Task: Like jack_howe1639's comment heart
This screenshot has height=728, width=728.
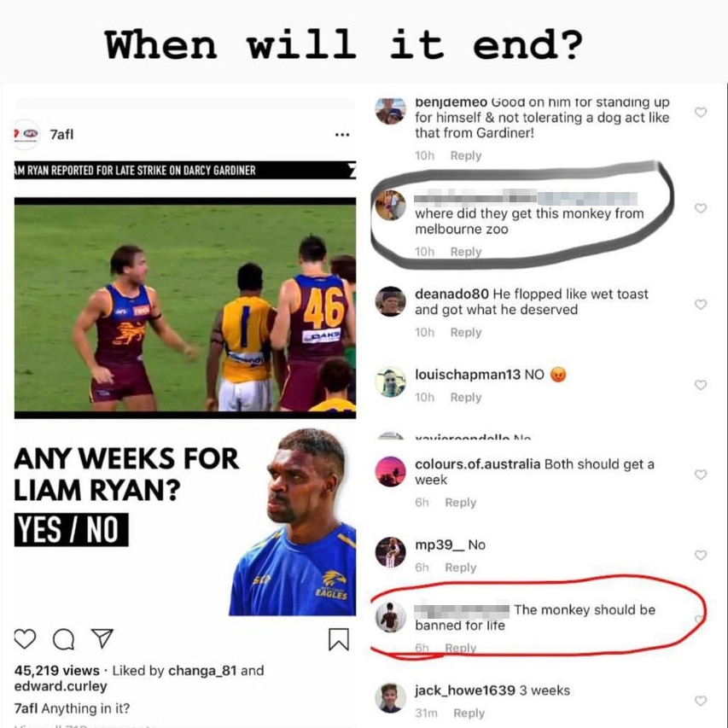Action: click(x=701, y=701)
